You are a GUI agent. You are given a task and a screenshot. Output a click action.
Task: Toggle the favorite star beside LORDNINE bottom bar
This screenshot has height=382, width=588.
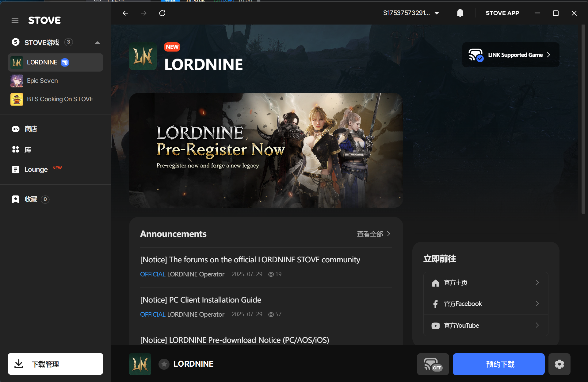click(164, 364)
